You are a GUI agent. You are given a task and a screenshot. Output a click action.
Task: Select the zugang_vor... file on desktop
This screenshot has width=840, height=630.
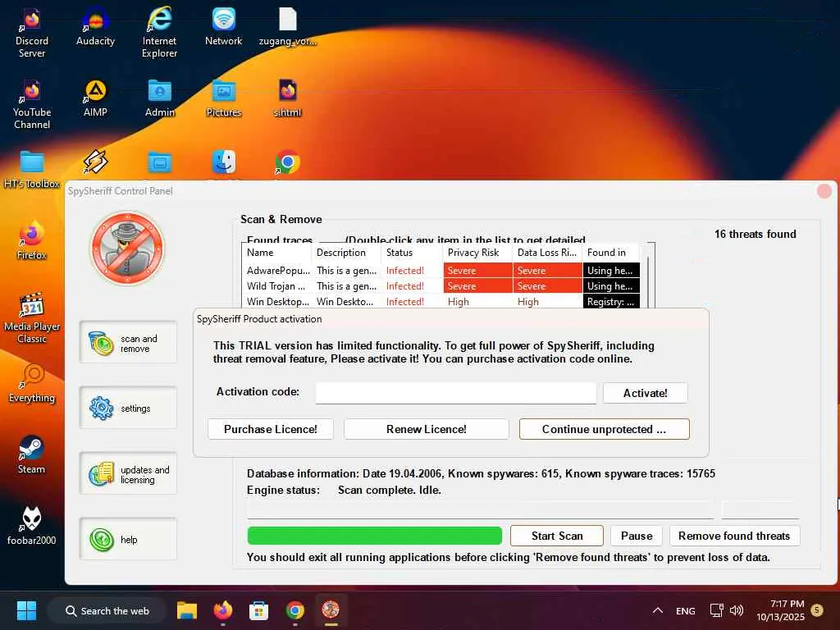coord(288,27)
